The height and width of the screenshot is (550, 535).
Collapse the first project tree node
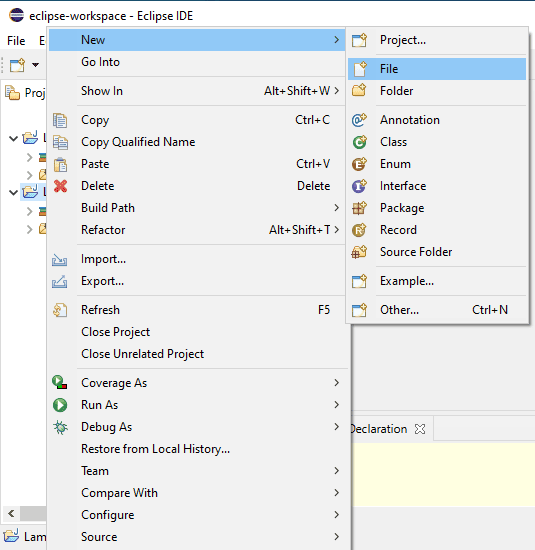[13, 139]
